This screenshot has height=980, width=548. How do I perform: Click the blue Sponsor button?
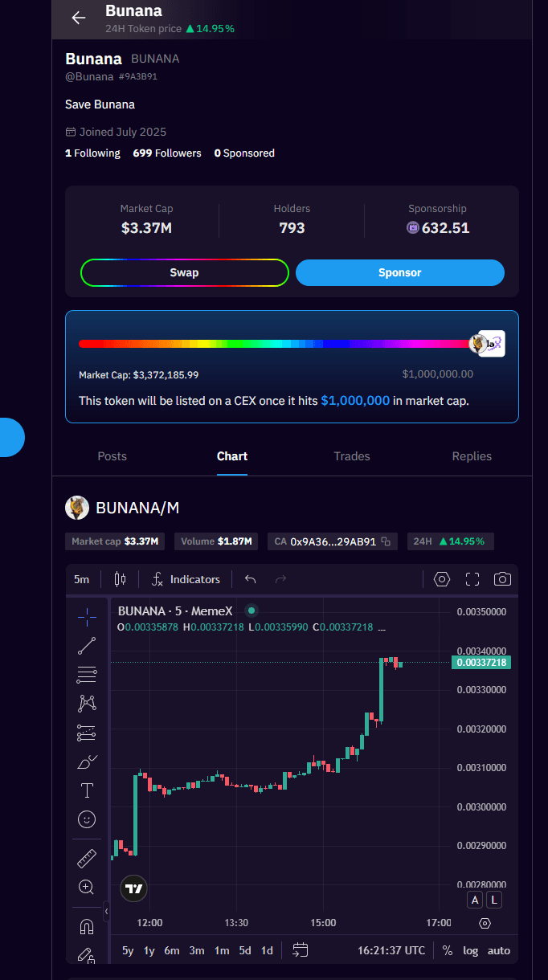tap(400, 272)
